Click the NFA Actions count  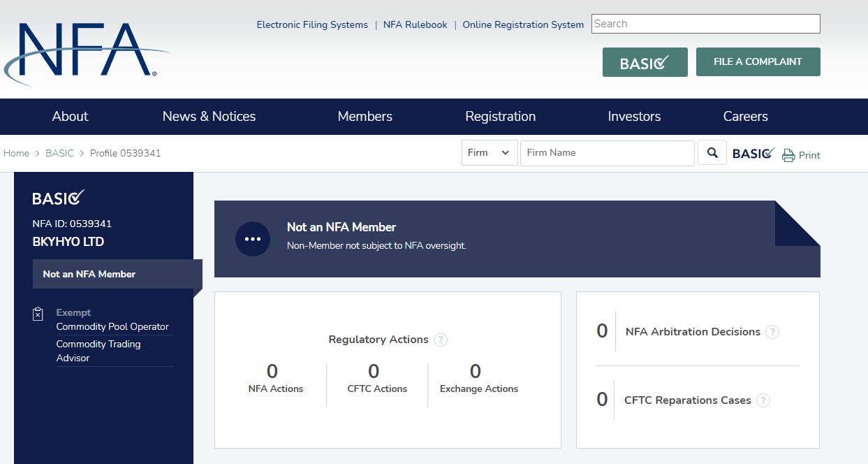pos(272,371)
